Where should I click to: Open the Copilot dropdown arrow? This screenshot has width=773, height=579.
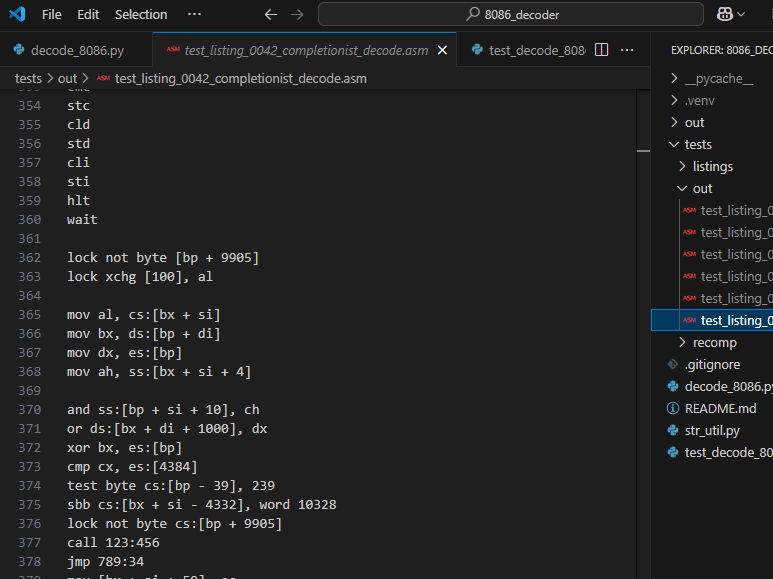point(741,15)
